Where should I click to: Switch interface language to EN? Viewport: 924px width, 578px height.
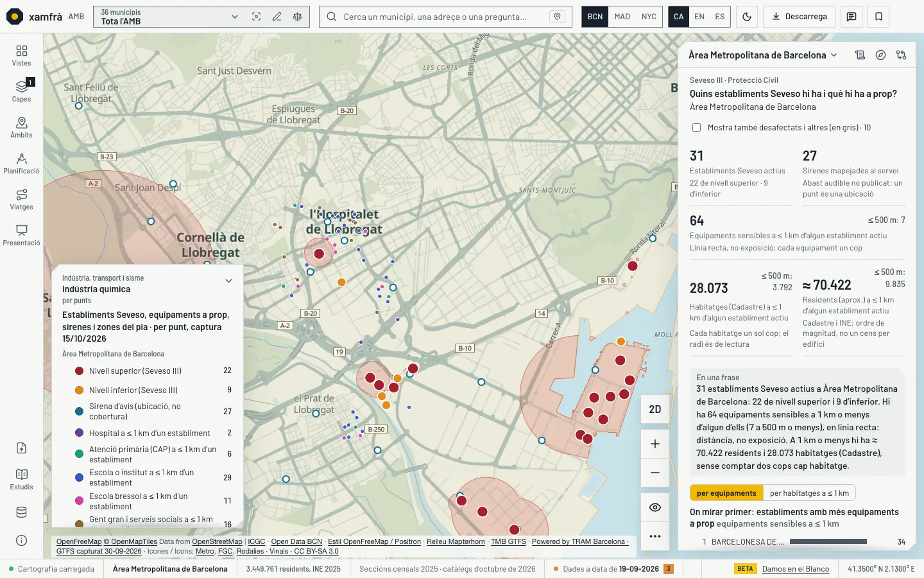699,17
